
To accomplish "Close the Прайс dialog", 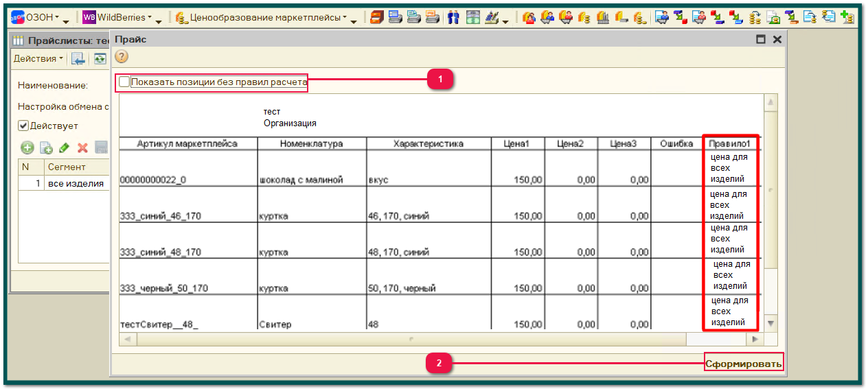I will 777,40.
